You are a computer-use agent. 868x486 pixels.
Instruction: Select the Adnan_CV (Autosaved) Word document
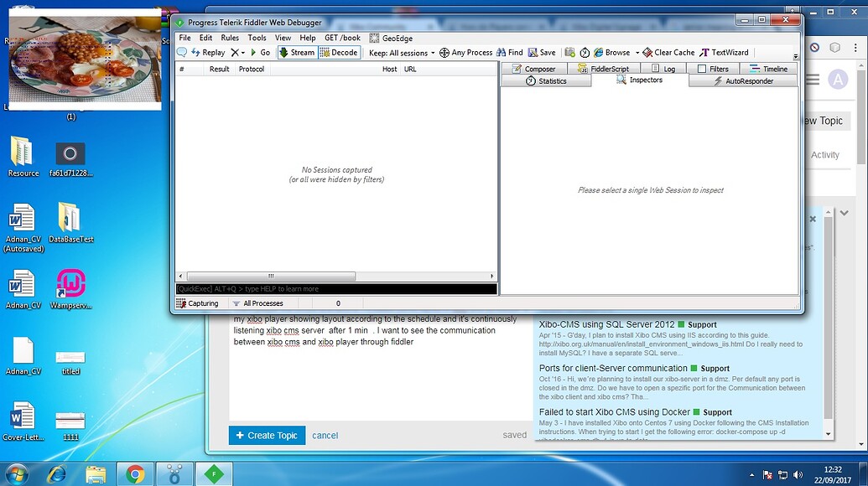23,228
